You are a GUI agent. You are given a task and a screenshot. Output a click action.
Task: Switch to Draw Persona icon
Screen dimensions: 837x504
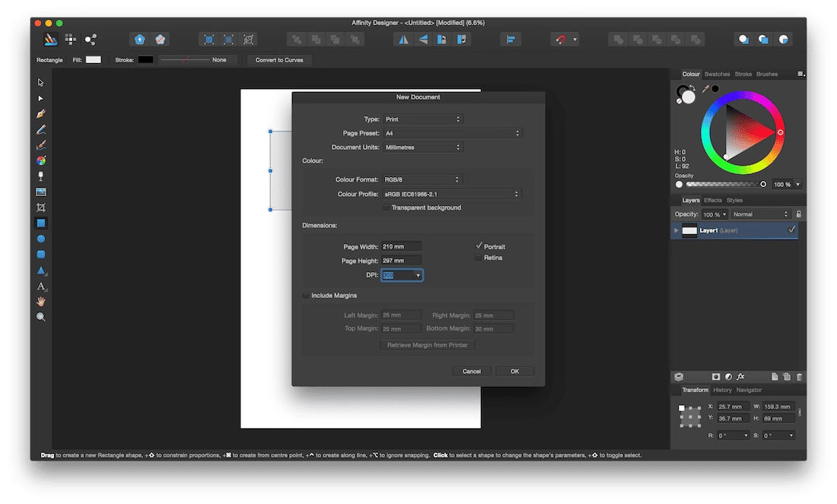click(51, 40)
